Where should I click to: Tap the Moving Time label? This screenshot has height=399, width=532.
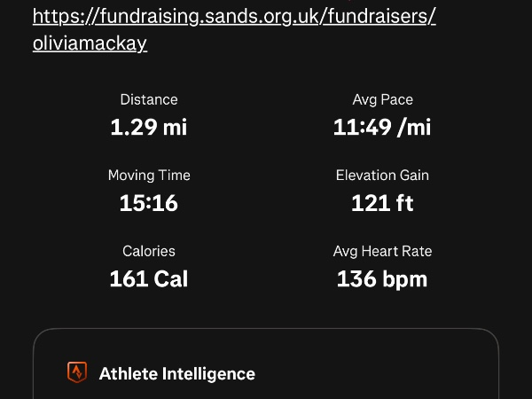[x=149, y=176]
